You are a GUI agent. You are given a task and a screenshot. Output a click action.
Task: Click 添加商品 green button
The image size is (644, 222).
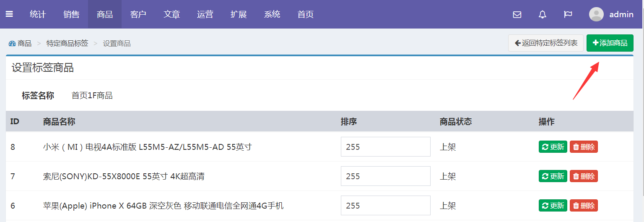point(610,43)
